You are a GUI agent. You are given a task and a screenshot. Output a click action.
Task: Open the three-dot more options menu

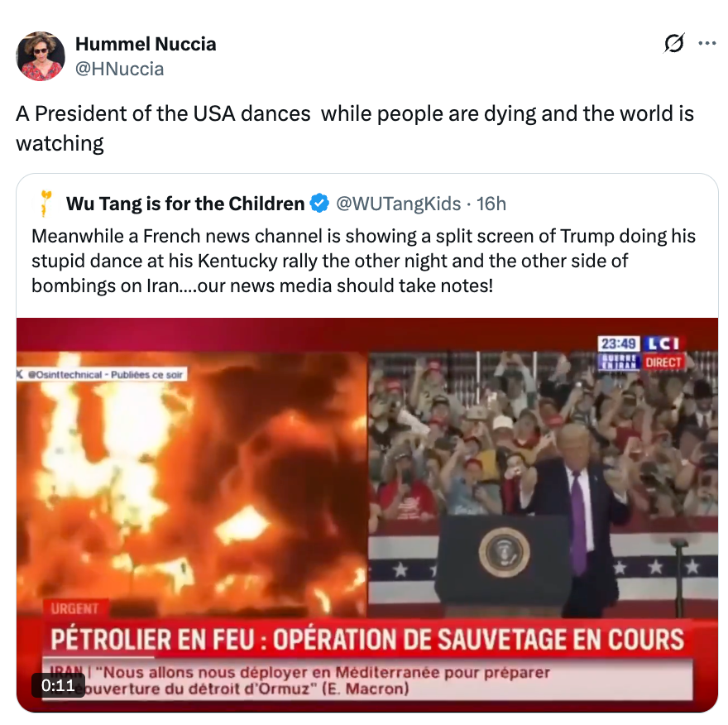coord(706,43)
